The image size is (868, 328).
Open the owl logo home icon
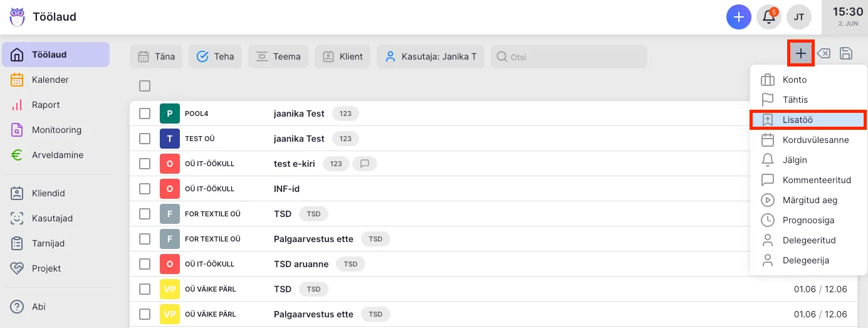pyautogui.click(x=17, y=17)
